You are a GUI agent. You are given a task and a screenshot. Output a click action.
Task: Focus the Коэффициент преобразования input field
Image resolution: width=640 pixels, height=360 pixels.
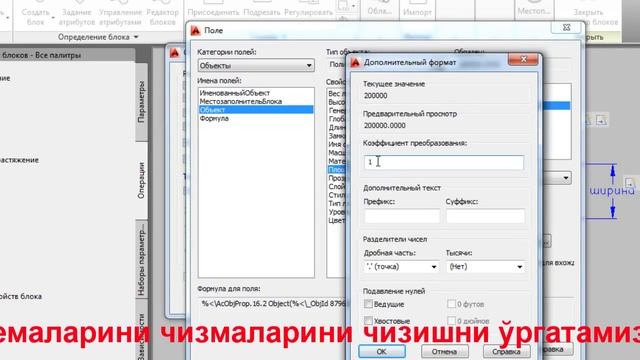coord(444,162)
